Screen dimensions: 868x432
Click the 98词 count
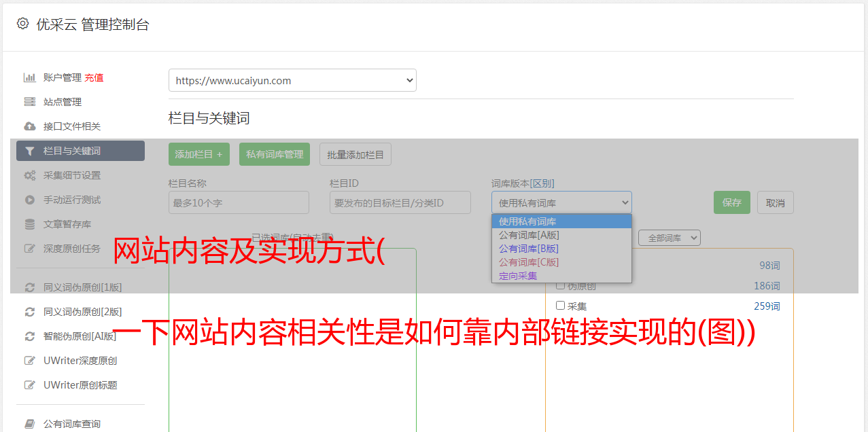pos(769,266)
